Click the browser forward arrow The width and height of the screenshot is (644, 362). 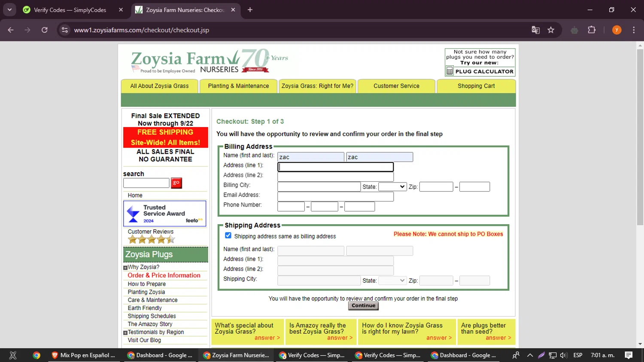point(27,30)
